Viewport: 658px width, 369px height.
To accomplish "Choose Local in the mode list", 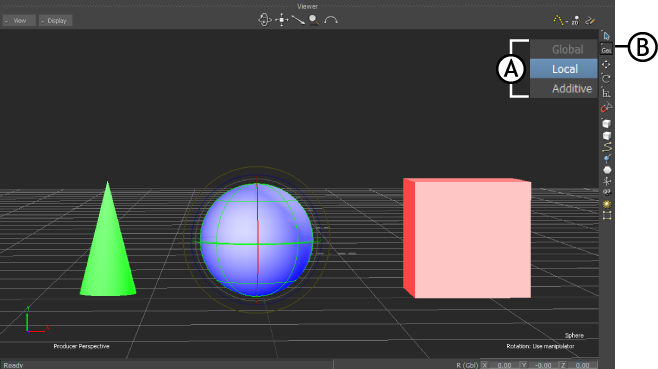I will [x=564, y=69].
